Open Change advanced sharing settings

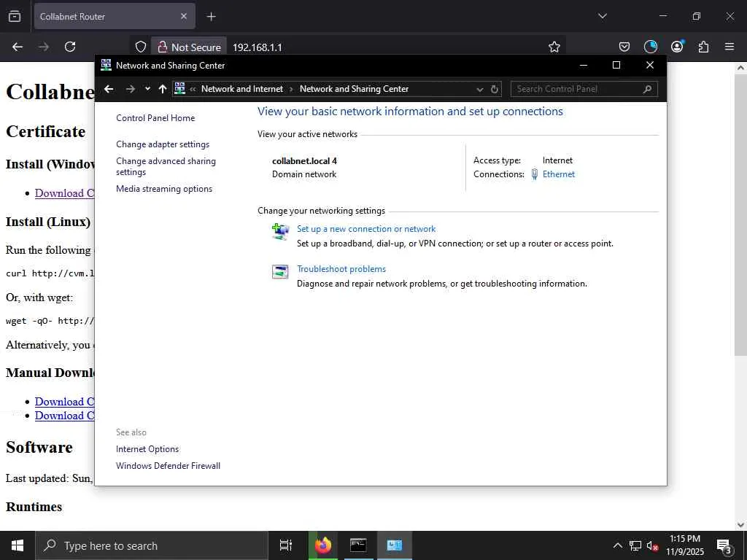click(x=166, y=167)
